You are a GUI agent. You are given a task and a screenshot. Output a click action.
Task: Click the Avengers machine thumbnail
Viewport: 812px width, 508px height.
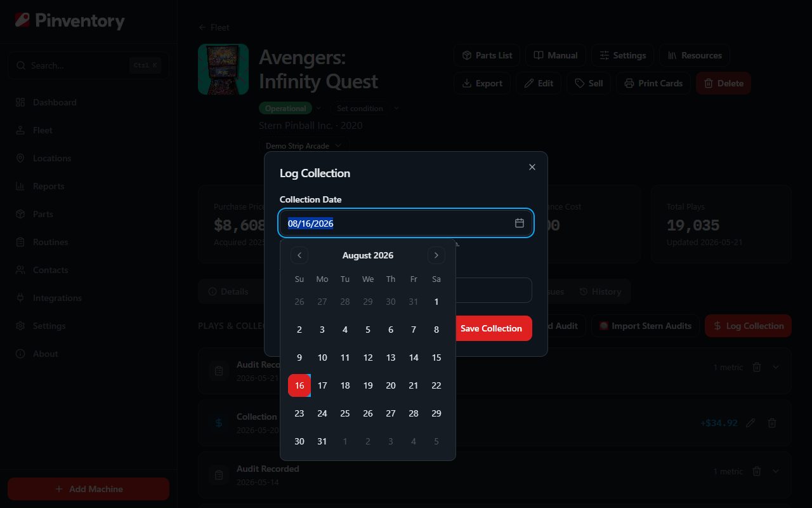(223, 69)
